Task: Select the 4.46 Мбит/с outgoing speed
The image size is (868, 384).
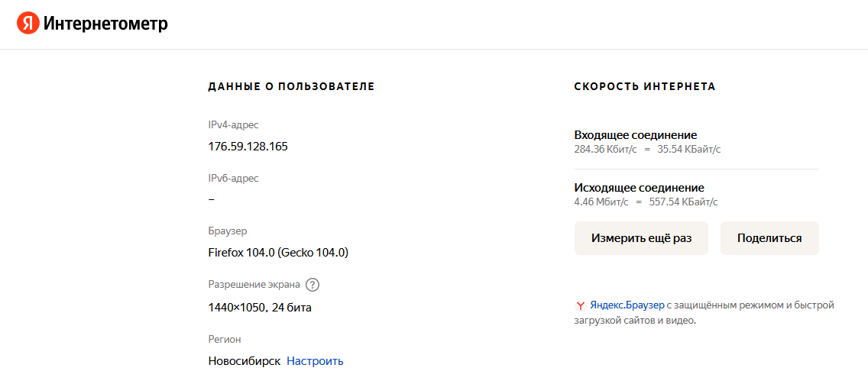Action: (x=601, y=202)
